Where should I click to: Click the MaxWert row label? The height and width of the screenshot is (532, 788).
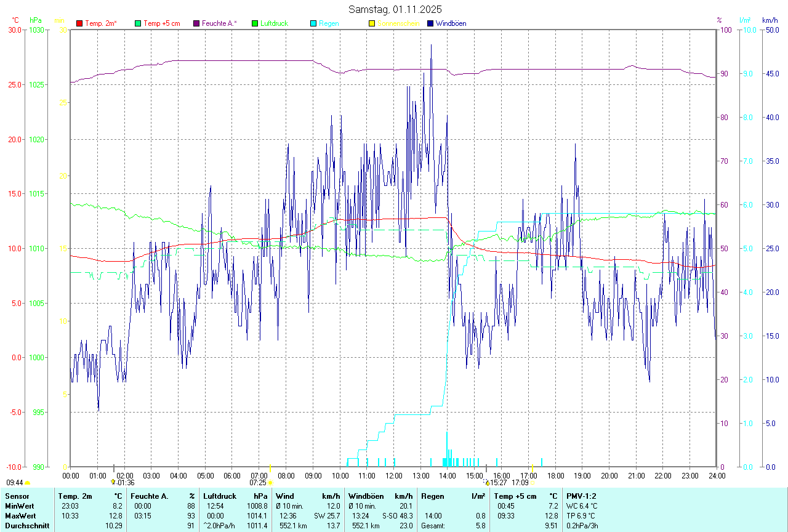(20, 516)
